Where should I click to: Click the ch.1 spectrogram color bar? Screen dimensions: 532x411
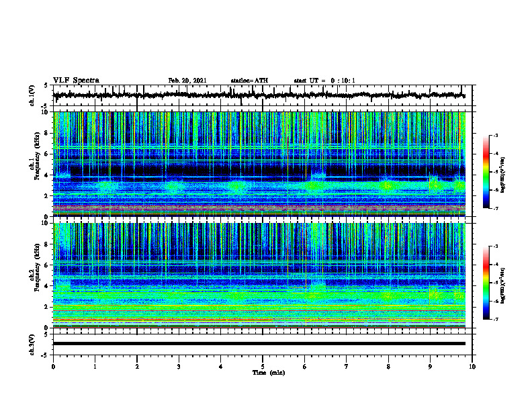point(486,172)
